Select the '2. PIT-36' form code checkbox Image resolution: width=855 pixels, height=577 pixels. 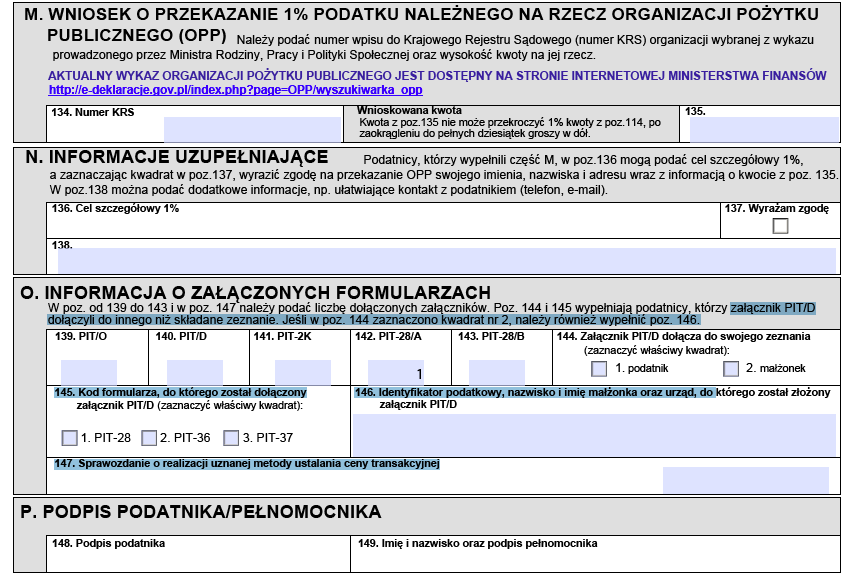[149, 438]
